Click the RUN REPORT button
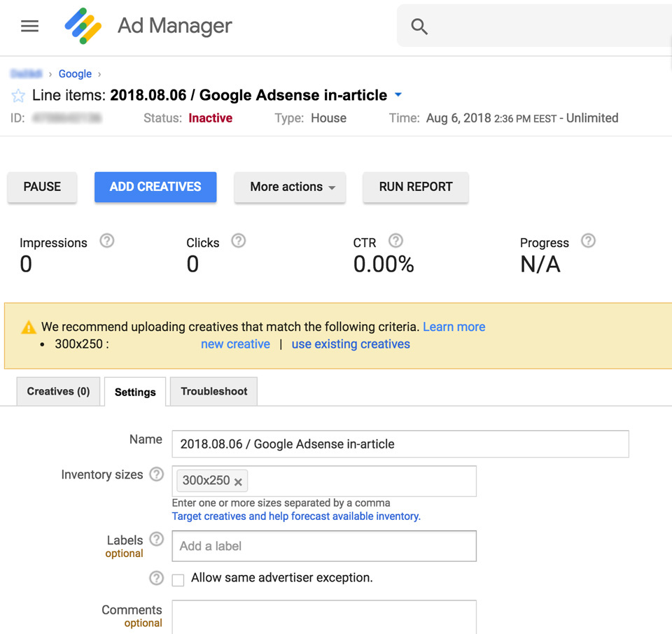672x634 pixels. click(416, 188)
